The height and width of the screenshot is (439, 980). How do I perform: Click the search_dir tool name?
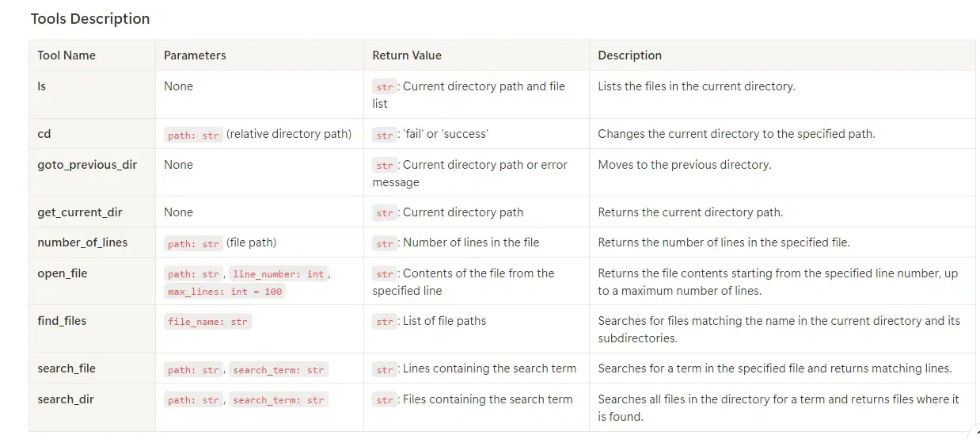(x=66, y=399)
